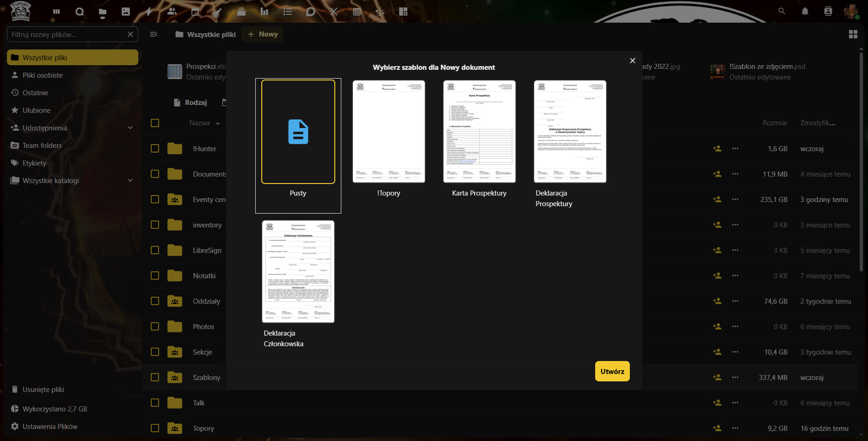Click the file list vertical scrollbar
The image size is (868, 441).
(x=861, y=162)
